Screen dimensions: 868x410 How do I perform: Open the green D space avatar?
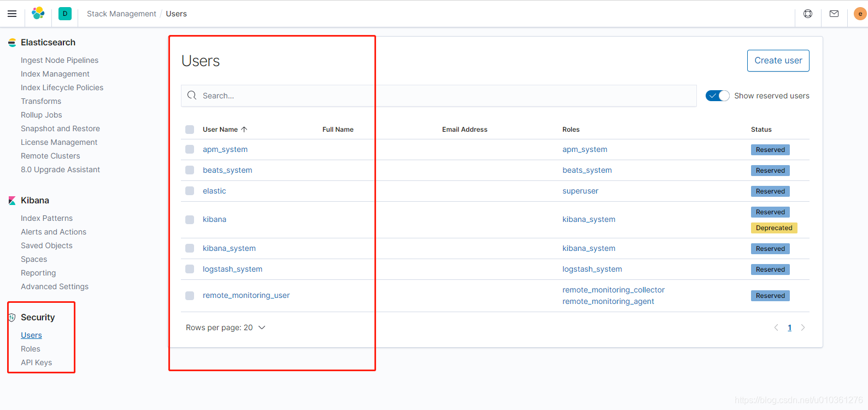pyautogui.click(x=65, y=14)
